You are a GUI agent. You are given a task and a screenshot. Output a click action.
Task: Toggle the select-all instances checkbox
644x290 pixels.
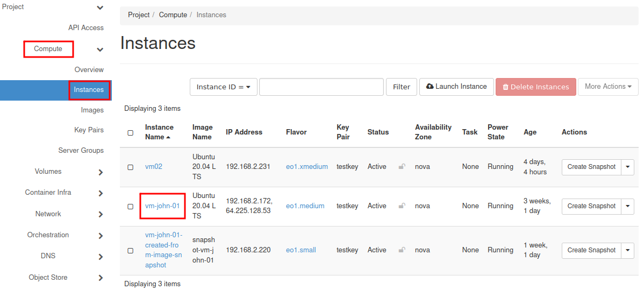pos(130,132)
